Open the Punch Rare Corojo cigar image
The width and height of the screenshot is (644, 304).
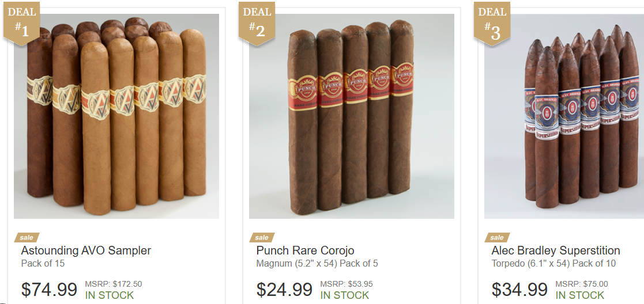(x=352, y=116)
